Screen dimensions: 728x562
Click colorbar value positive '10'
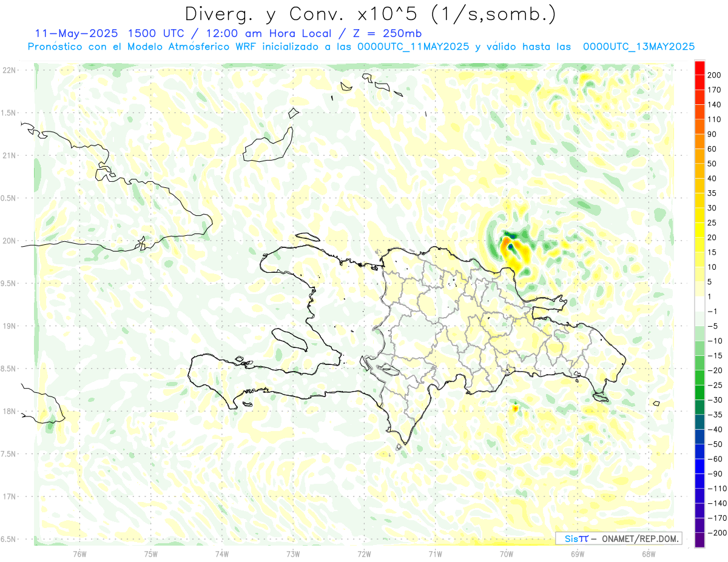[x=713, y=267]
